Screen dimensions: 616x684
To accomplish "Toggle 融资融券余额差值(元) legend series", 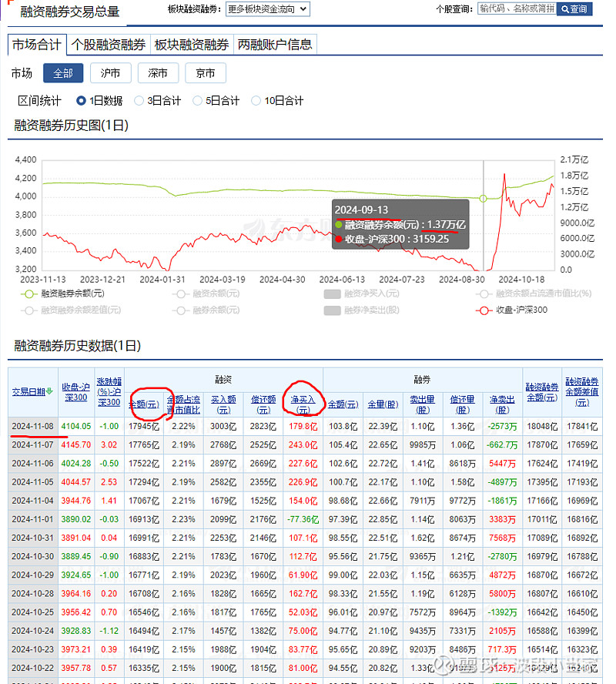I will click(x=71, y=310).
